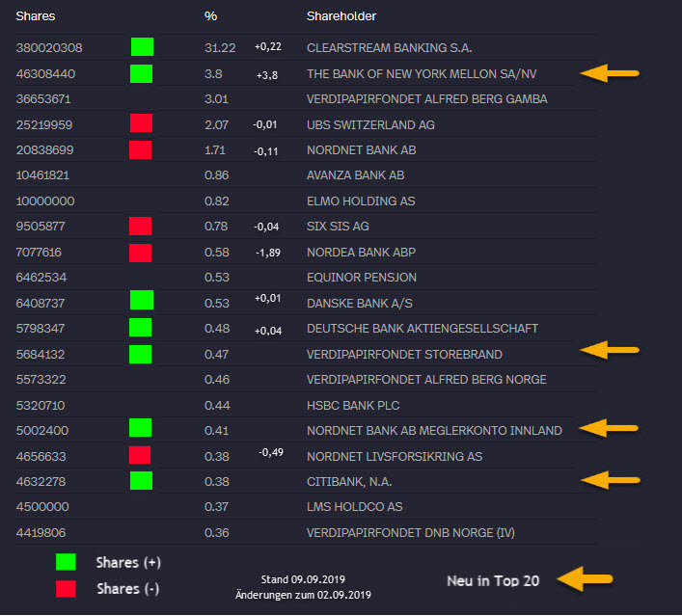682x616 pixels.
Task: Select ELMO HOLDING AS name
Action: [361, 201]
